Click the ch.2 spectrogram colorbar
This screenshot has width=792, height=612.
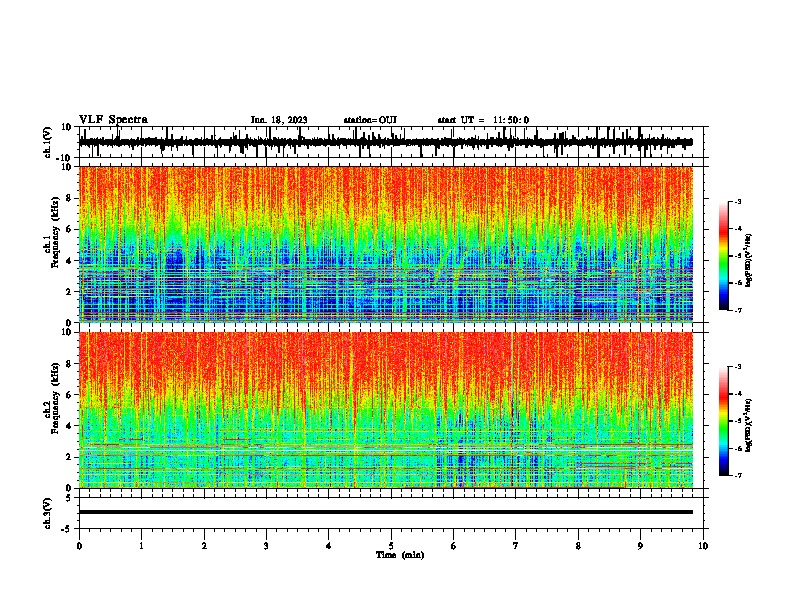coord(724,421)
